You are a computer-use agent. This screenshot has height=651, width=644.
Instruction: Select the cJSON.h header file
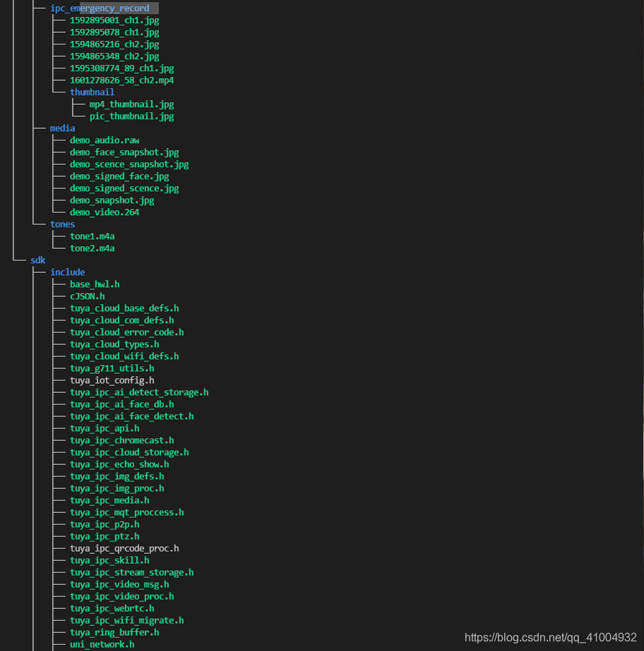pos(87,296)
